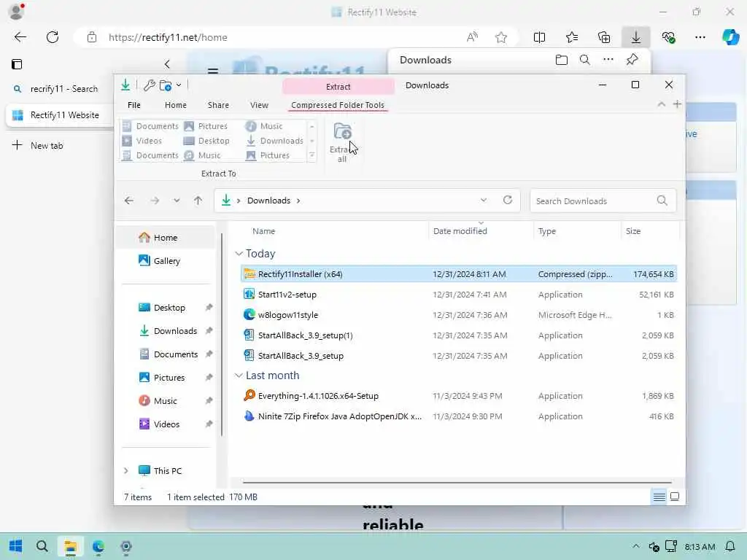The height and width of the screenshot is (560, 747).
Task: Pin the Edge Downloads panel
Action: point(632,60)
